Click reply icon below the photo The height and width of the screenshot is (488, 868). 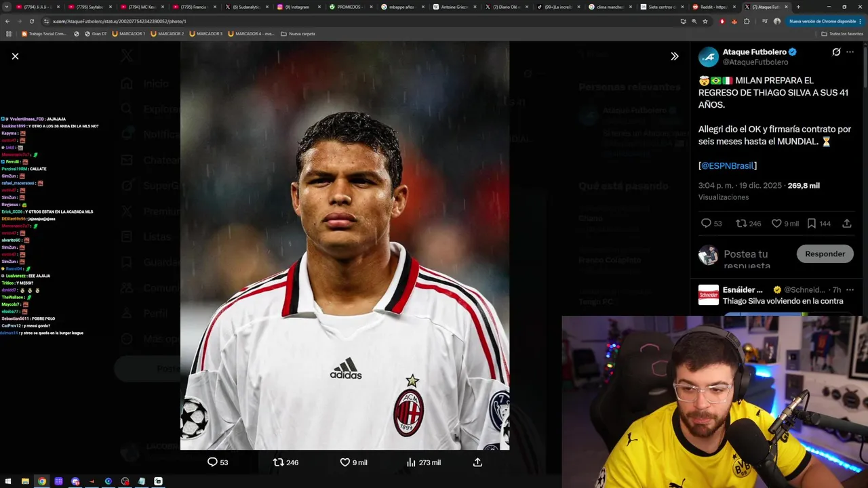point(212,462)
